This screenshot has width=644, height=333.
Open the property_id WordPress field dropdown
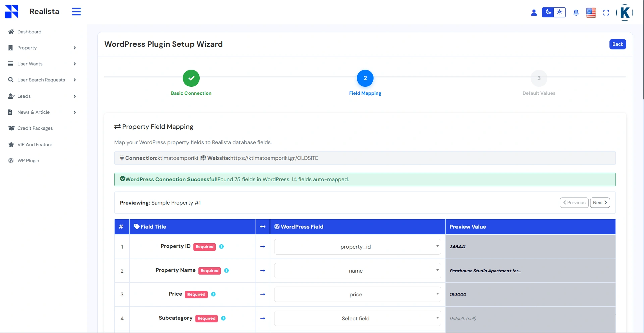(357, 247)
